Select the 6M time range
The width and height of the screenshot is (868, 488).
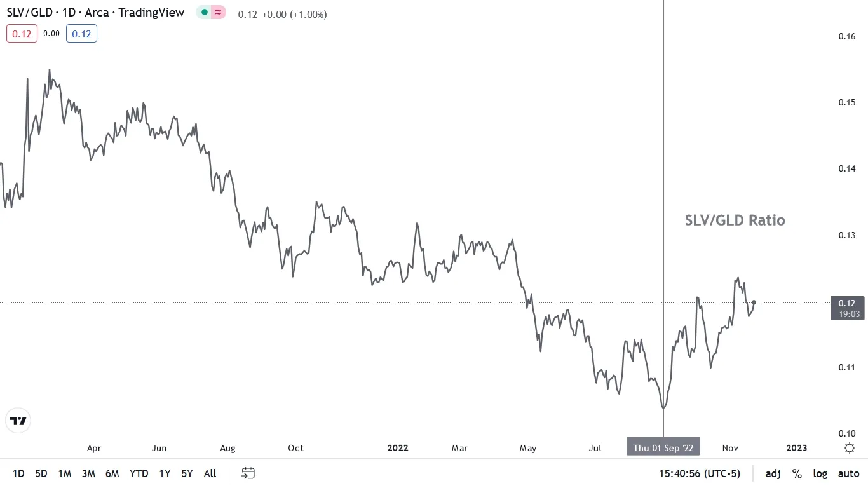click(x=112, y=473)
